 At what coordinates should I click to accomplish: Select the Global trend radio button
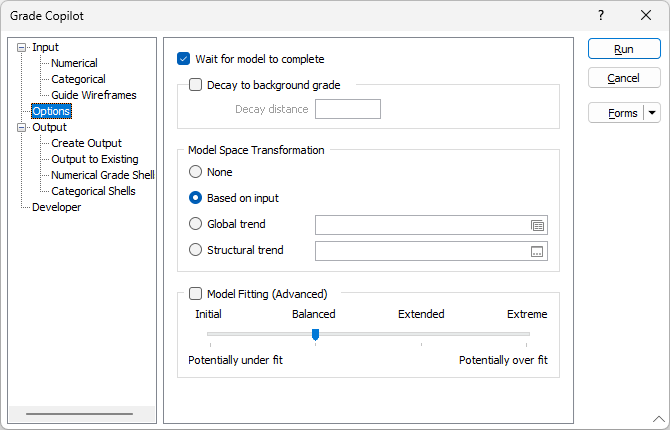pyautogui.click(x=195, y=224)
